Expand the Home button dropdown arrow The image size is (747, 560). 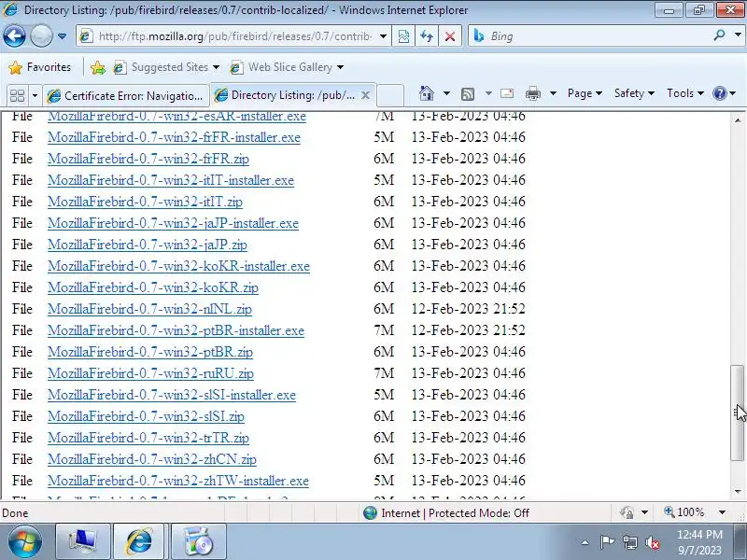[x=446, y=93]
